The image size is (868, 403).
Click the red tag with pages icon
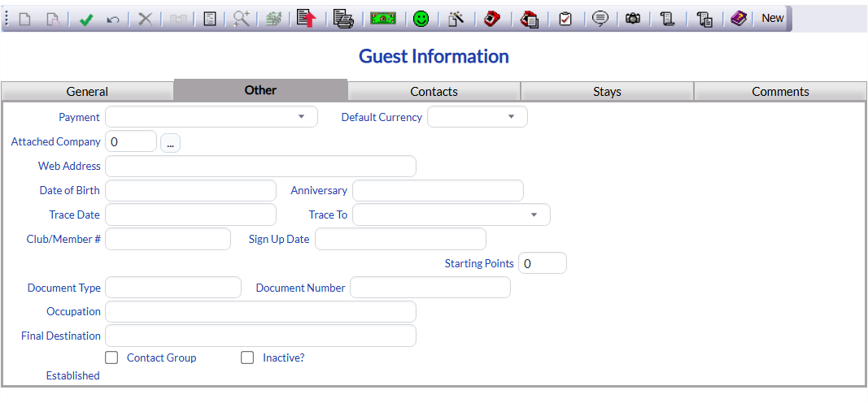(x=530, y=19)
